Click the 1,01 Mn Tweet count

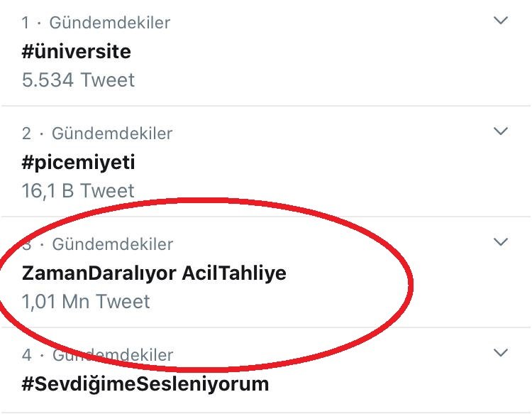(86, 301)
